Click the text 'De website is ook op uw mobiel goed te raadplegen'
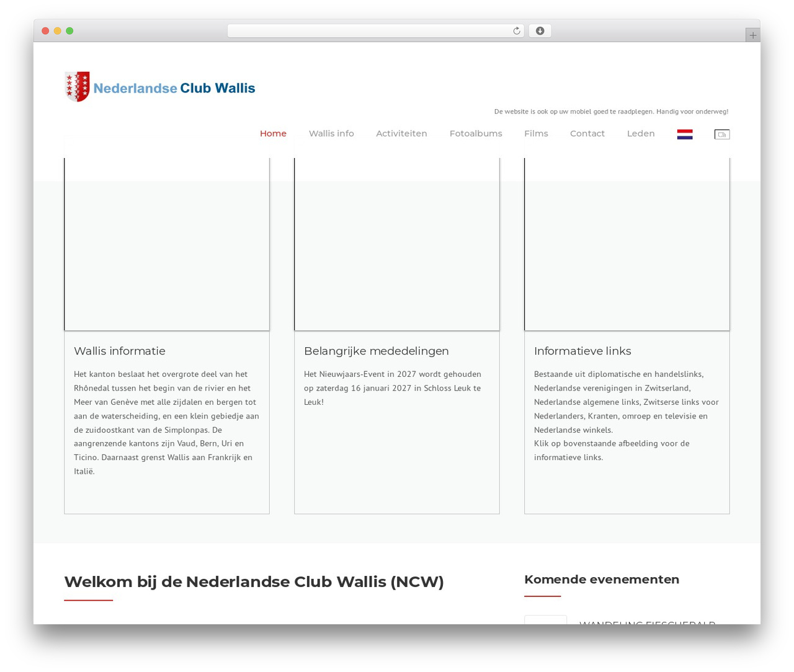The height and width of the screenshot is (672, 794). pos(574,112)
